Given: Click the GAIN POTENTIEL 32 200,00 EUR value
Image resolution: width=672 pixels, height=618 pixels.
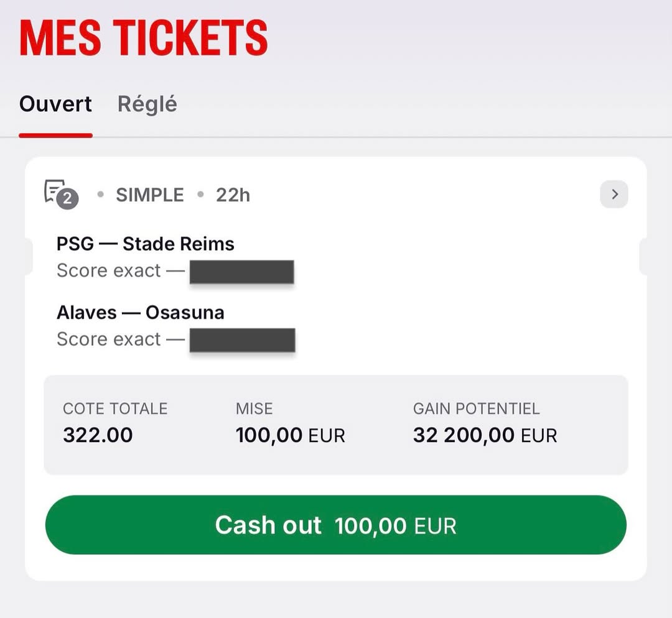Looking at the screenshot, I should coord(485,435).
